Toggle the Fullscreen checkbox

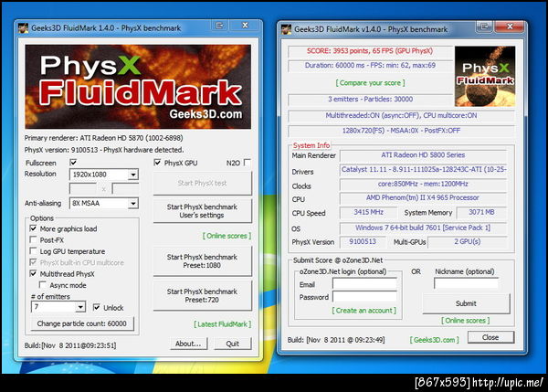[73, 163]
